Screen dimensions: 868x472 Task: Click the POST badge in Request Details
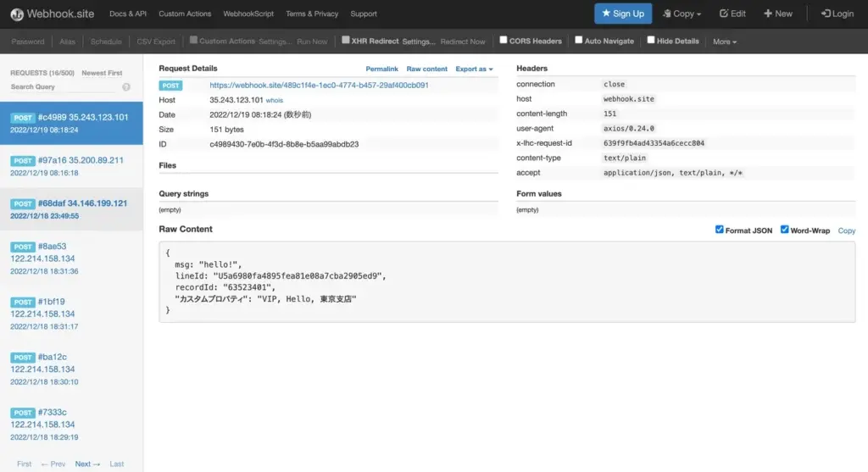(x=170, y=86)
